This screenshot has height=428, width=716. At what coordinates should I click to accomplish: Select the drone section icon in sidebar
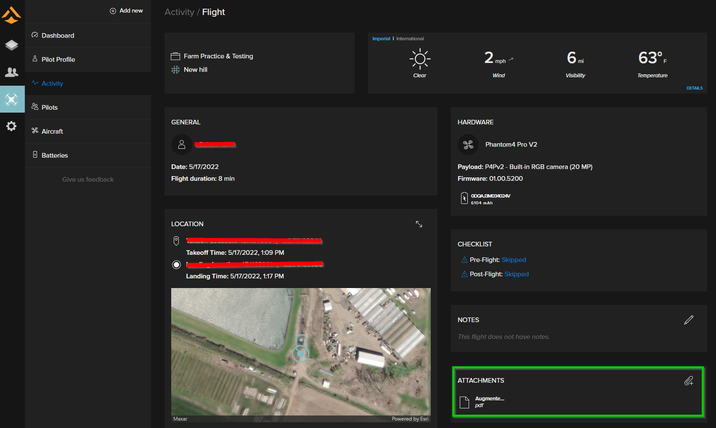tap(11, 99)
